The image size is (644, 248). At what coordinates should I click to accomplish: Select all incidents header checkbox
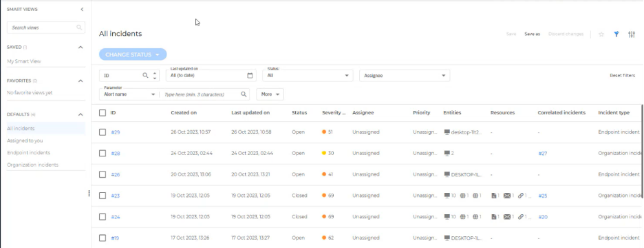pyautogui.click(x=103, y=113)
